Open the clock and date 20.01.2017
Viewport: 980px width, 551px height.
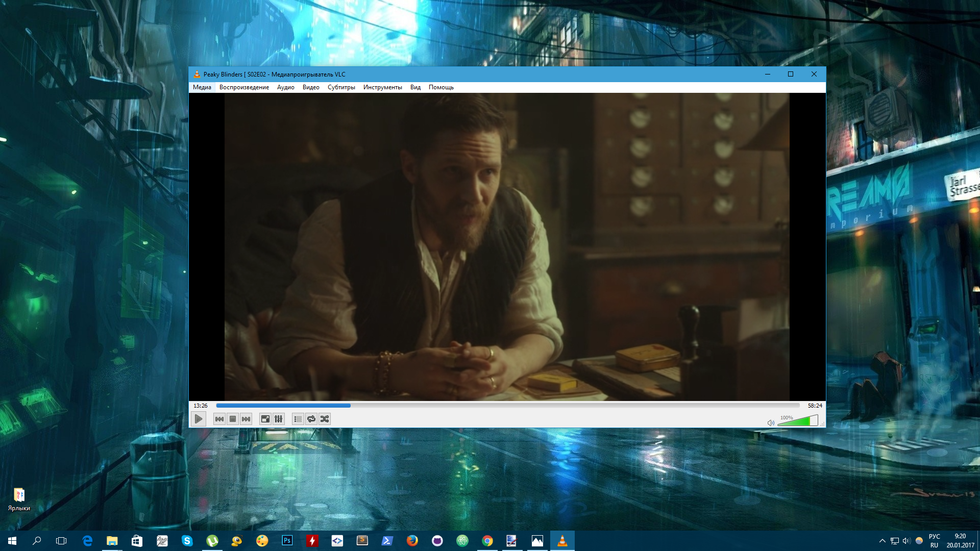click(961, 541)
